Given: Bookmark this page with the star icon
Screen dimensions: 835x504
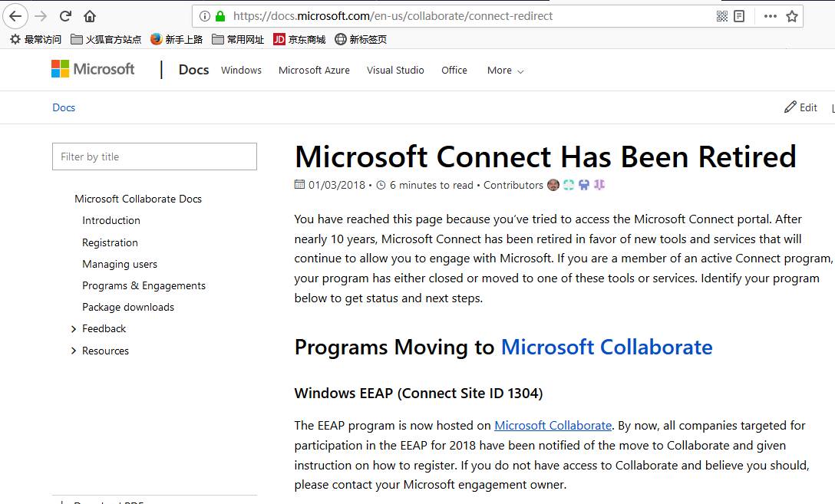Looking at the screenshot, I should pos(792,16).
